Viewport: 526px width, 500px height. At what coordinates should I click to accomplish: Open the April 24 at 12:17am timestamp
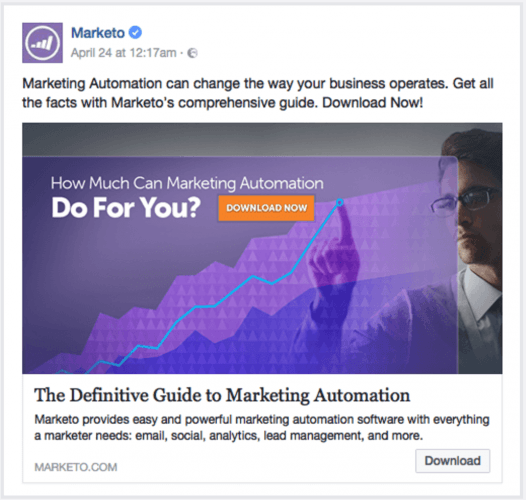coord(123,53)
